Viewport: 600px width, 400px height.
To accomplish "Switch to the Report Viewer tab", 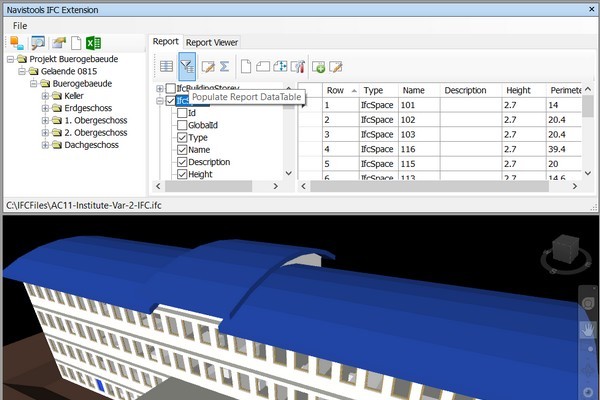I will click(x=211, y=43).
